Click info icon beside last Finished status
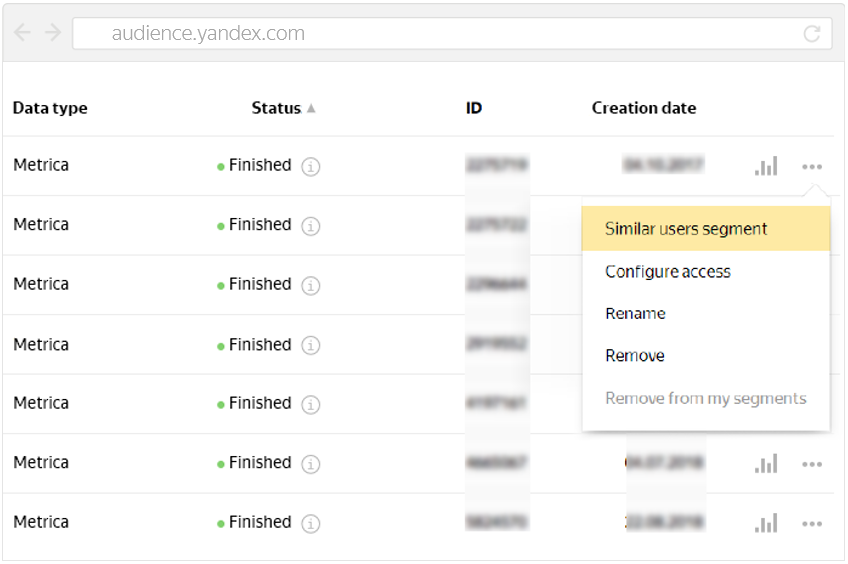Viewport: 848px width, 564px height. [x=311, y=523]
